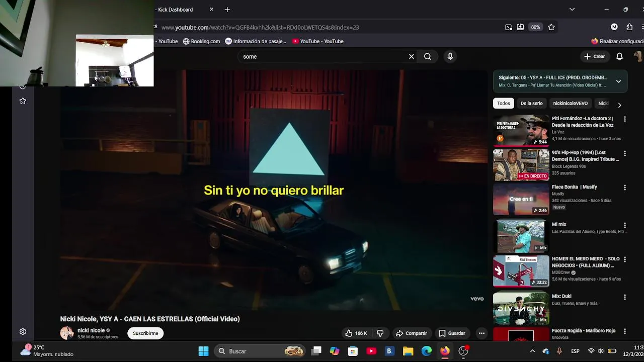Viewport: 644px width, 362px height.
Task: Open options for Mi mix playlist
Action: click(625, 225)
